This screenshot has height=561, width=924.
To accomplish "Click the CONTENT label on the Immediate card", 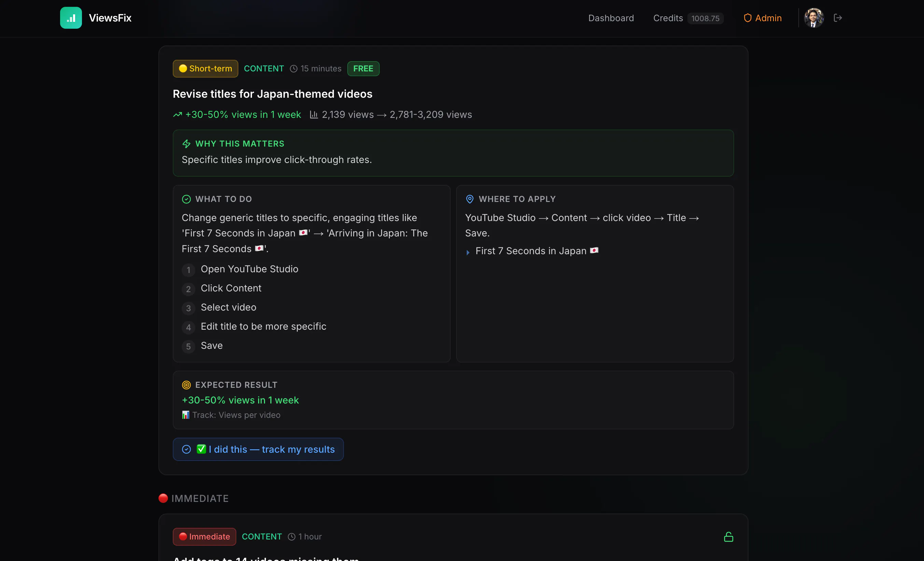I will tap(262, 537).
